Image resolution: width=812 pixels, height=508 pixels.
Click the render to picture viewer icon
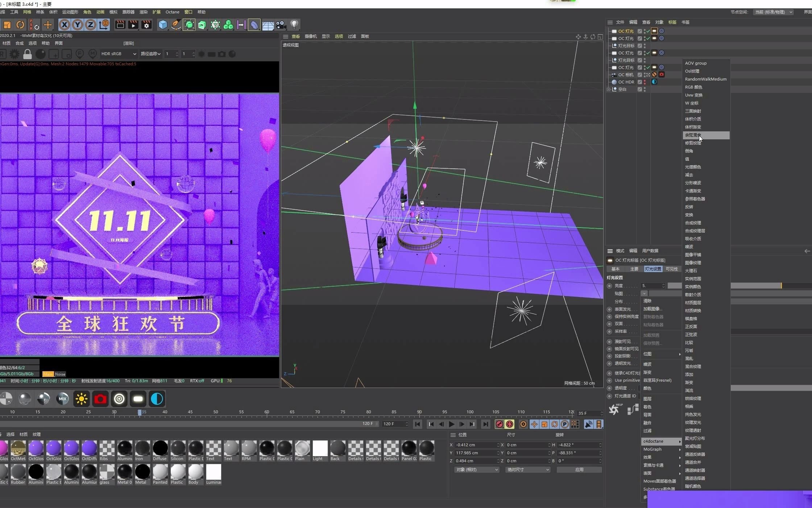point(133,25)
